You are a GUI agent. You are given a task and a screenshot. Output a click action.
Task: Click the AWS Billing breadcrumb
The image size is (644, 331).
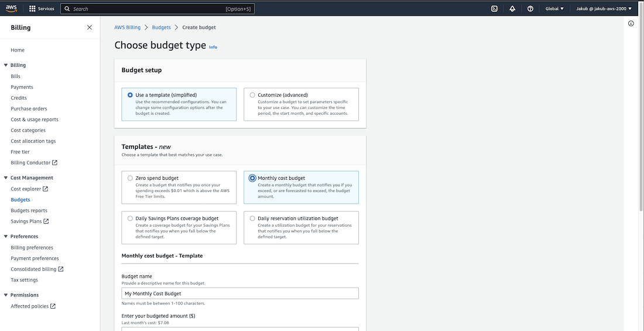pos(127,28)
